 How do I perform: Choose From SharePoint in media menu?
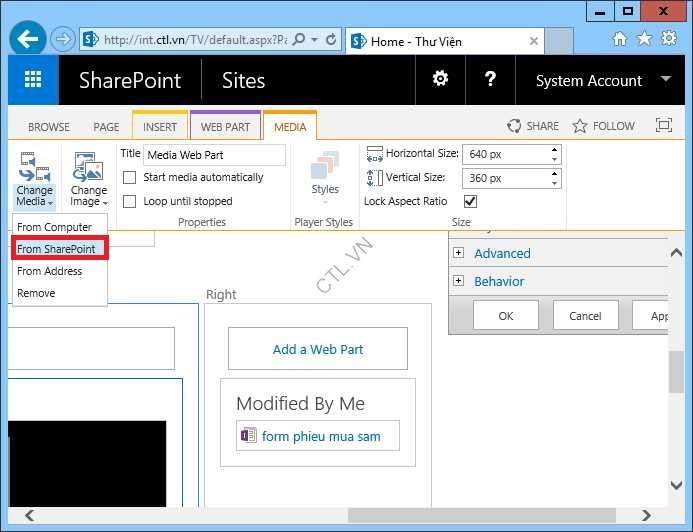(x=56, y=249)
